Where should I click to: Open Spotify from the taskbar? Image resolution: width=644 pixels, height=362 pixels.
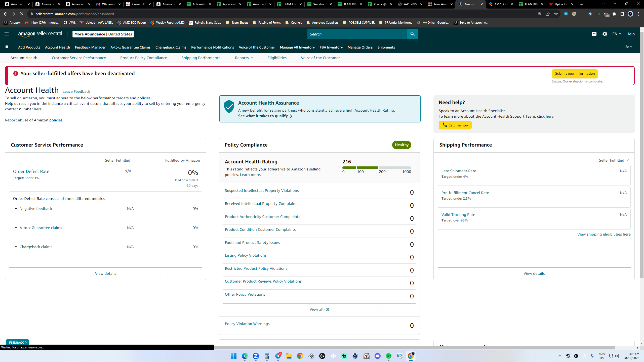pos(389,356)
